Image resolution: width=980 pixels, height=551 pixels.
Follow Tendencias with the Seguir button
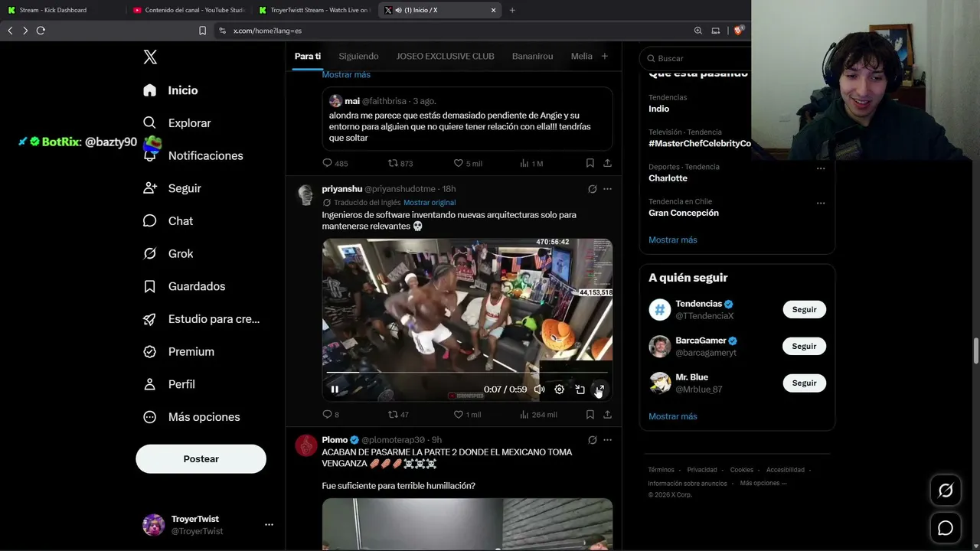point(804,309)
